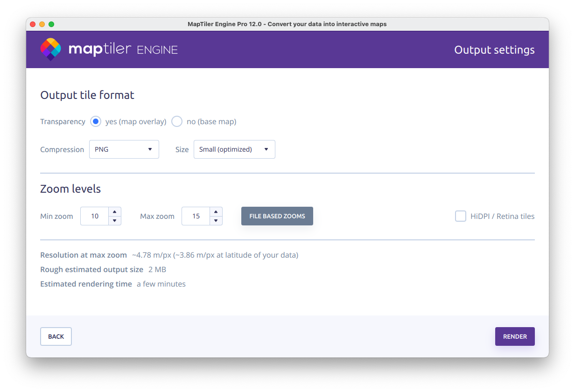The width and height of the screenshot is (575, 392).
Task: Click the MapTiler diamond logo icon
Action: tap(50, 49)
